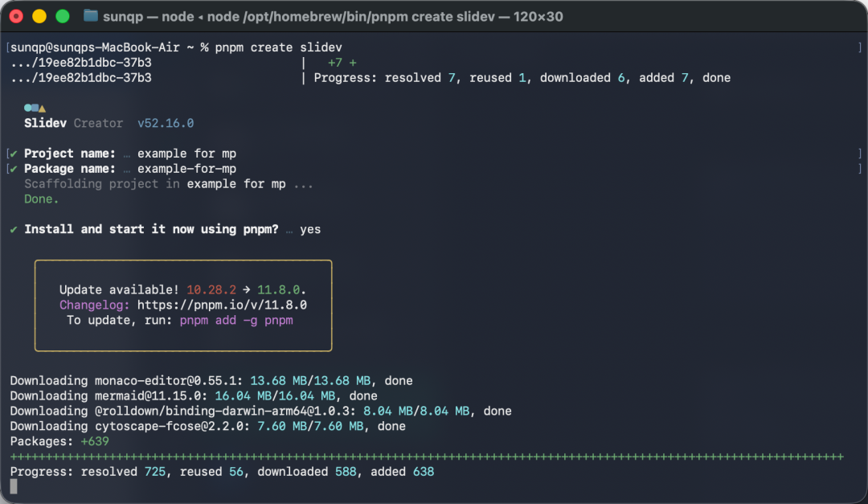Click the Changelog label in update box
The height and width of the screenshot is (504, 868).
pos(95,305)
